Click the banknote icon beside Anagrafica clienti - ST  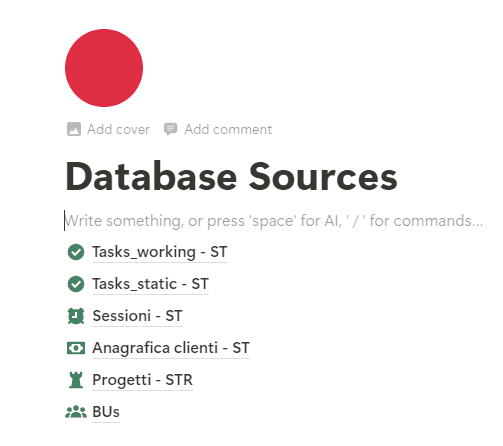tap(76, 348)
